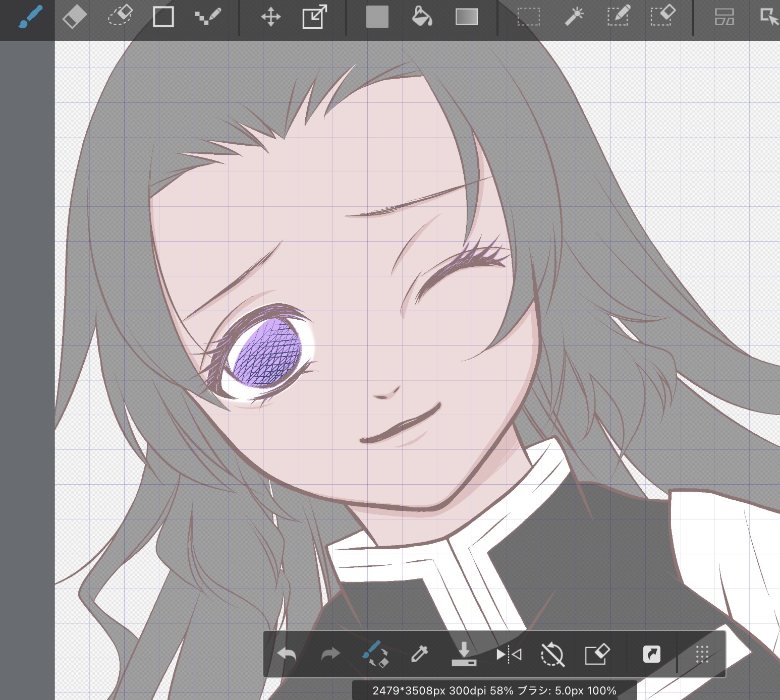Select the Gradient tool
Viewport: 780px width, 700px height.
(467, 17)
